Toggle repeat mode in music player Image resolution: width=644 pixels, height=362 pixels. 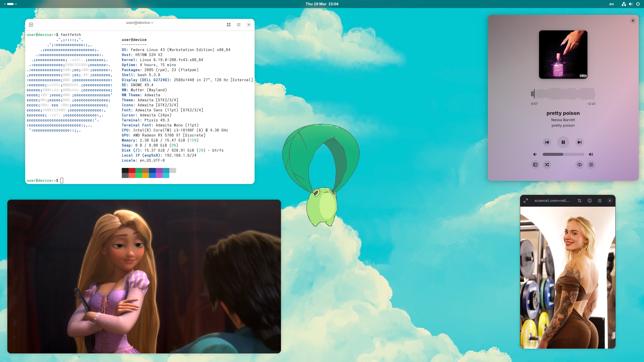coord(579,165)
